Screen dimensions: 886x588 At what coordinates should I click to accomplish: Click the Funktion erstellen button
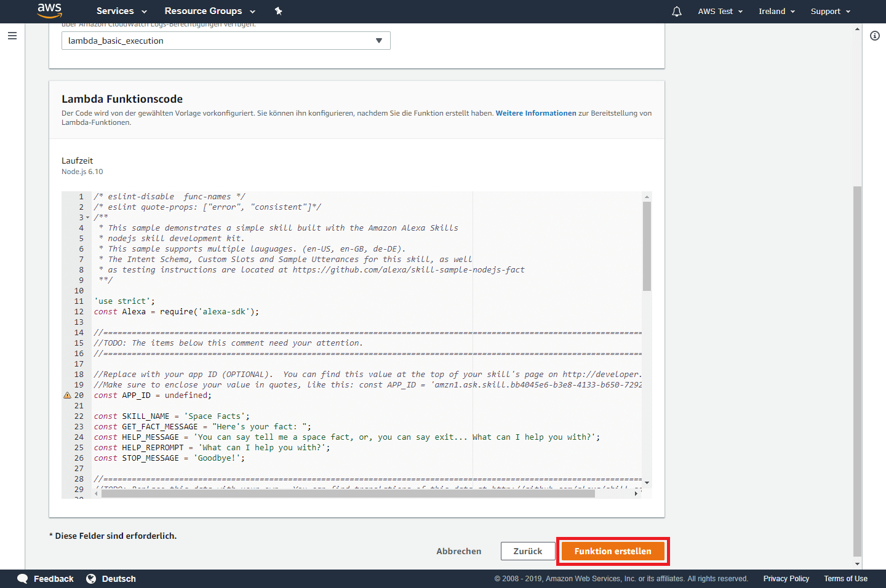coord(613,551)
